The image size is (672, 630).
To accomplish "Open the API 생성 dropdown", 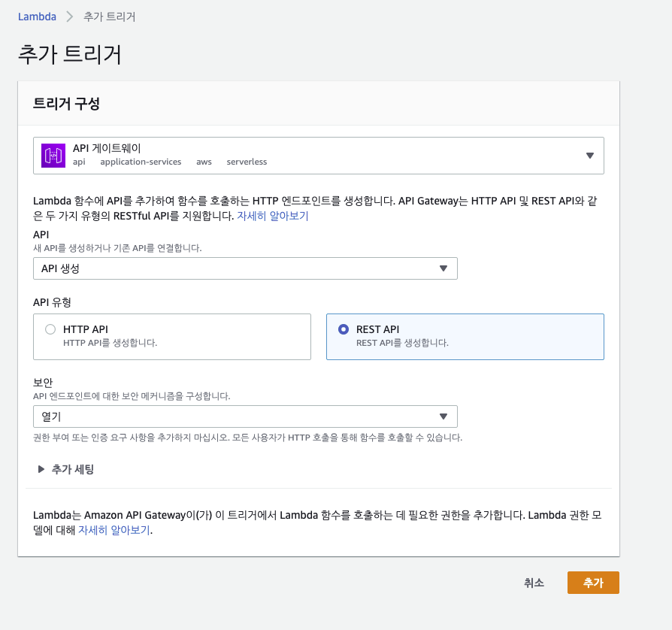I will [x=245, y=268].
